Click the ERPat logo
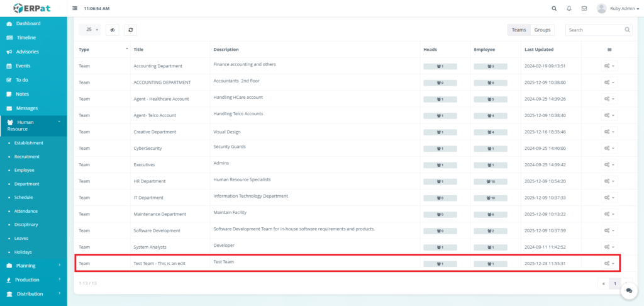This screenshot has height=306, width=644. point(32,8)
